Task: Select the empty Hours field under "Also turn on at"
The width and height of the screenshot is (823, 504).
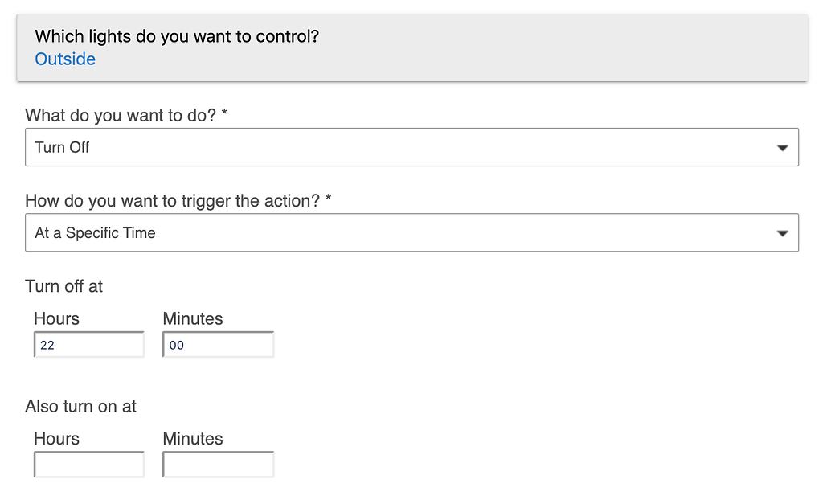Action: (x=89, y=465)
